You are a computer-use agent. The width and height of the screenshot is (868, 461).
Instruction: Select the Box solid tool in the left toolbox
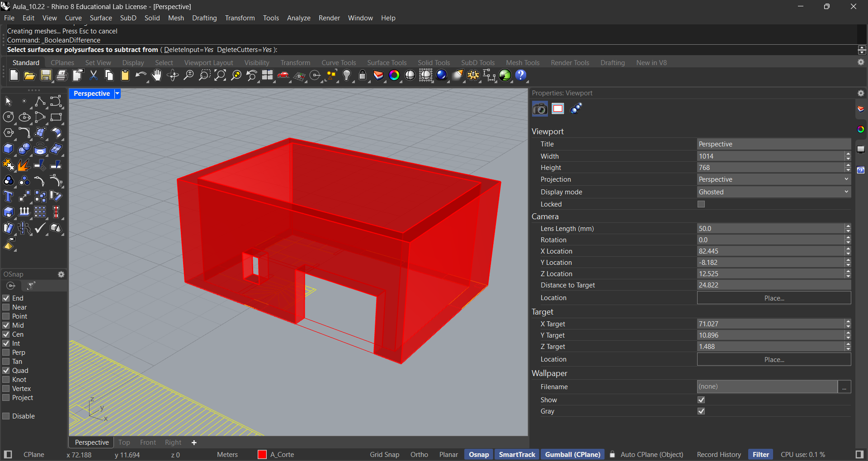[x=9, y=149]
